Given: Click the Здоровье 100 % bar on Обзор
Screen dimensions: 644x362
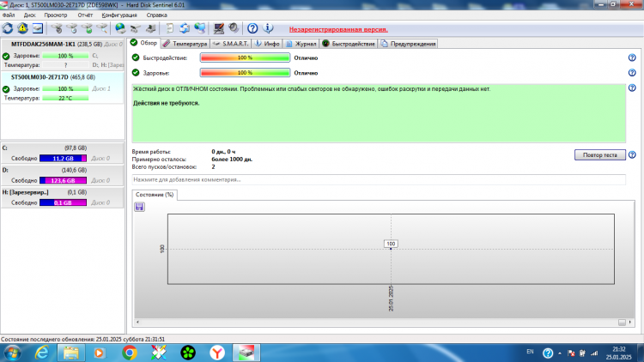Looking at the screenshot, I should [x=246, y=73].
